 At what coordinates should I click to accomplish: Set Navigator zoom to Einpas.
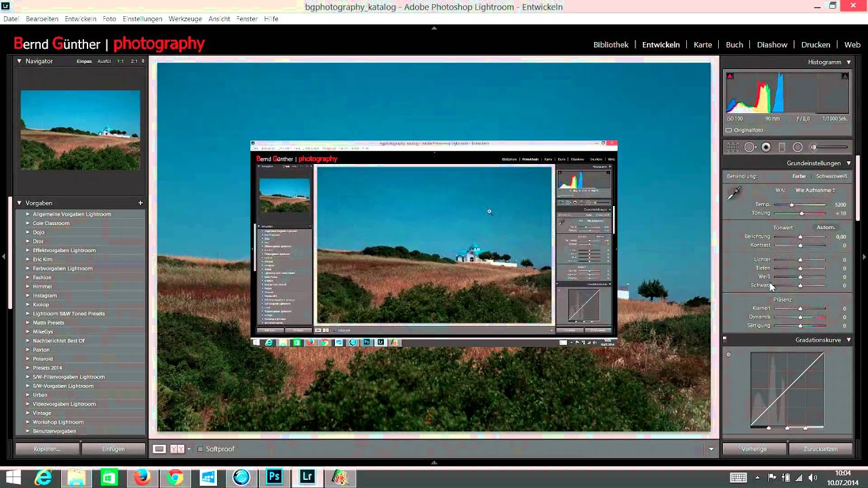(x=84, y=62)
